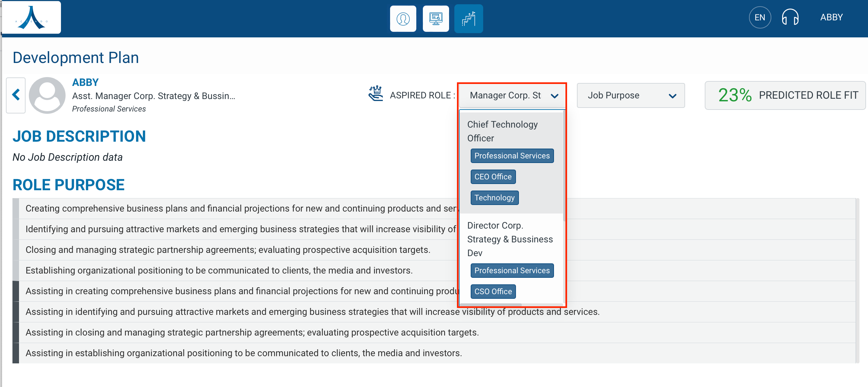Click the ABBY name link
868x387 pixels.
point(85,82)
